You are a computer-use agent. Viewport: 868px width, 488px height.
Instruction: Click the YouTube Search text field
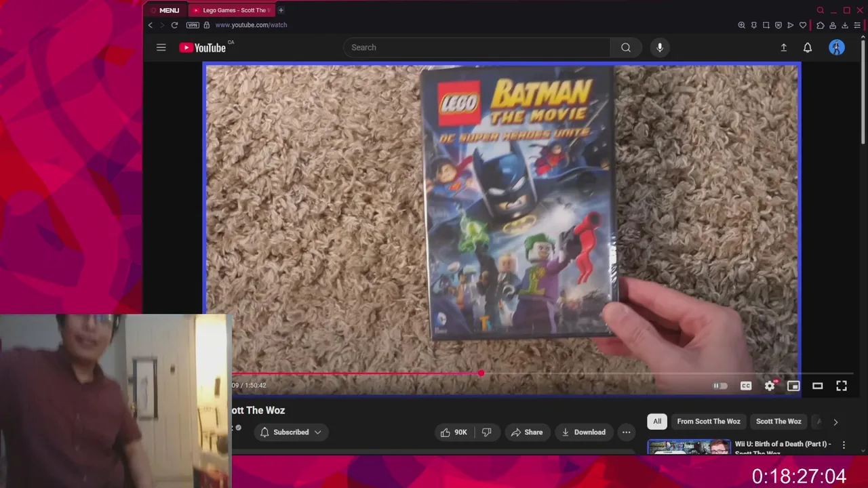click(x=477, y=47)
